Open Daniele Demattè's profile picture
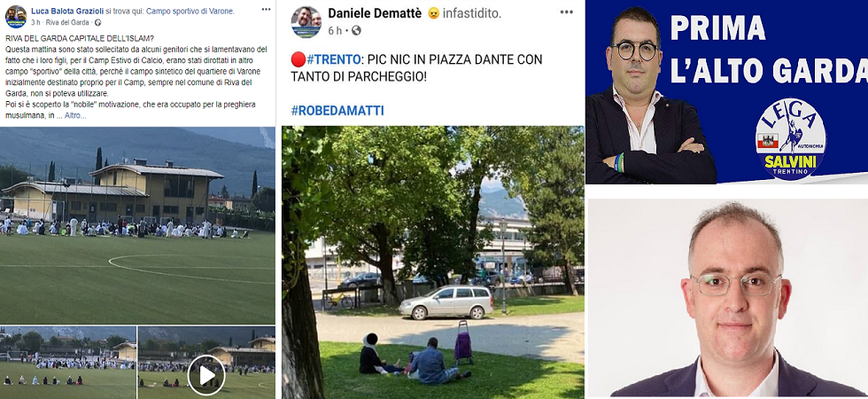The width and height of the screenshot is (868, 399). tap(306, 21)
